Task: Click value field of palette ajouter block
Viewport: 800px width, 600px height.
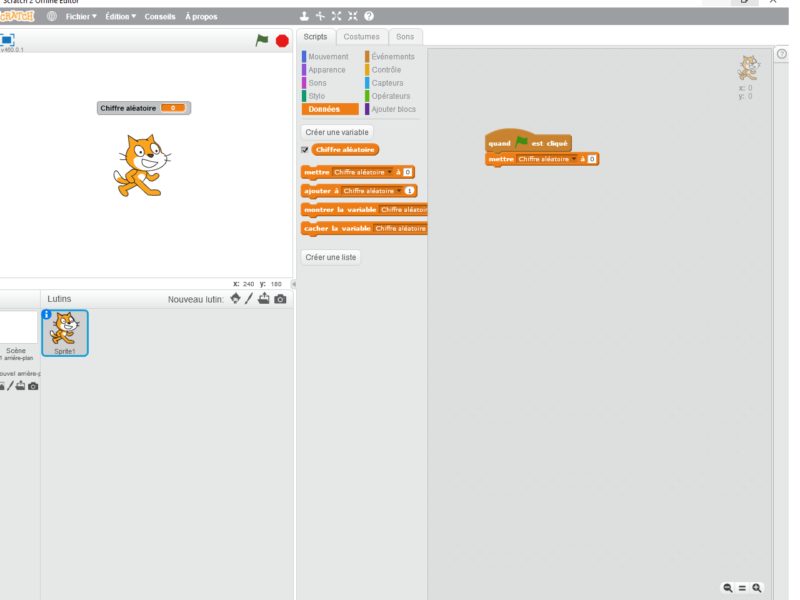Action: 409,191
